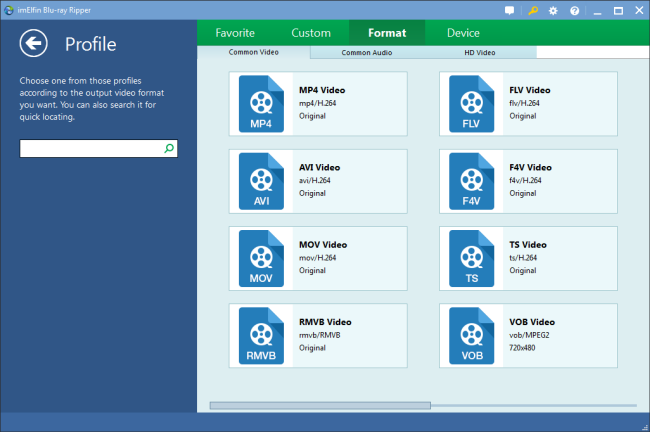
Task: Click the vob/MPEG2 codec text
Action: [x=529, y=335]
